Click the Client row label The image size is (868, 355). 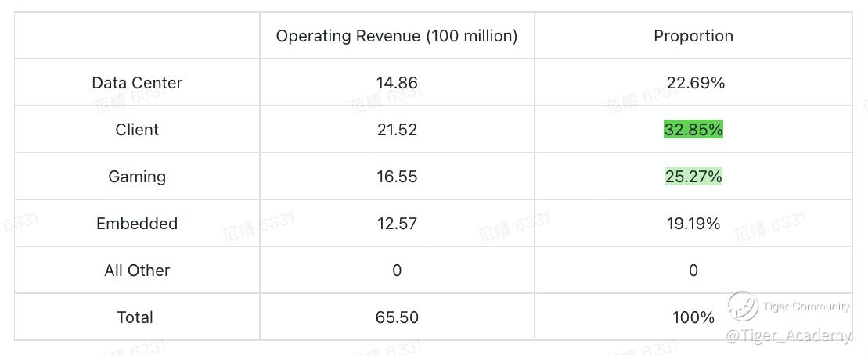(x=137, y=129)
